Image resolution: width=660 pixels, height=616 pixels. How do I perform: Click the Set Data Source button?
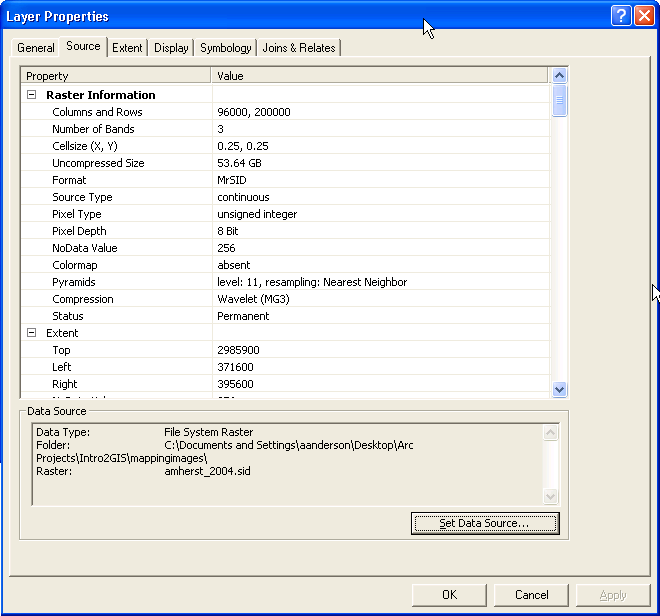point(485,523)
